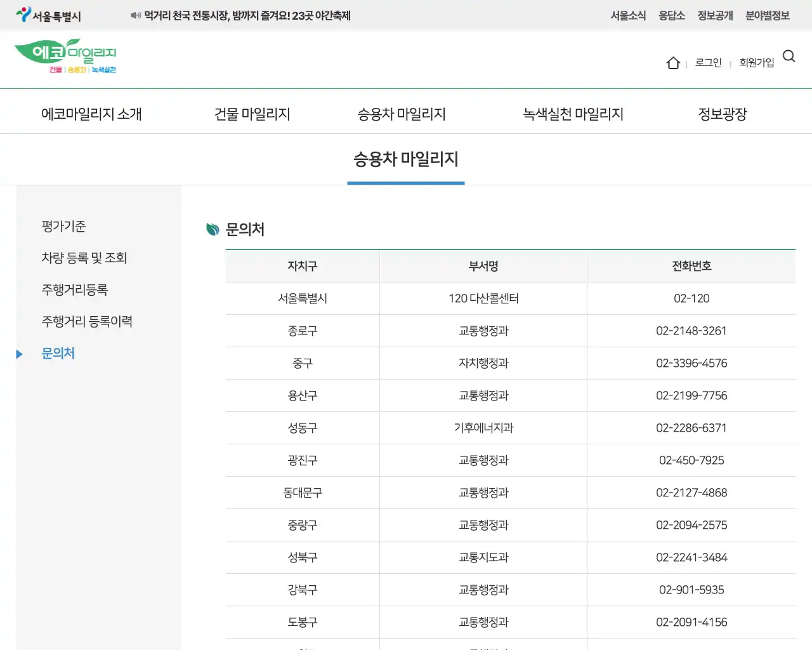Click the 기후에너지과 department cell
This screenshot has width=812, height=650.
(483, 428)
